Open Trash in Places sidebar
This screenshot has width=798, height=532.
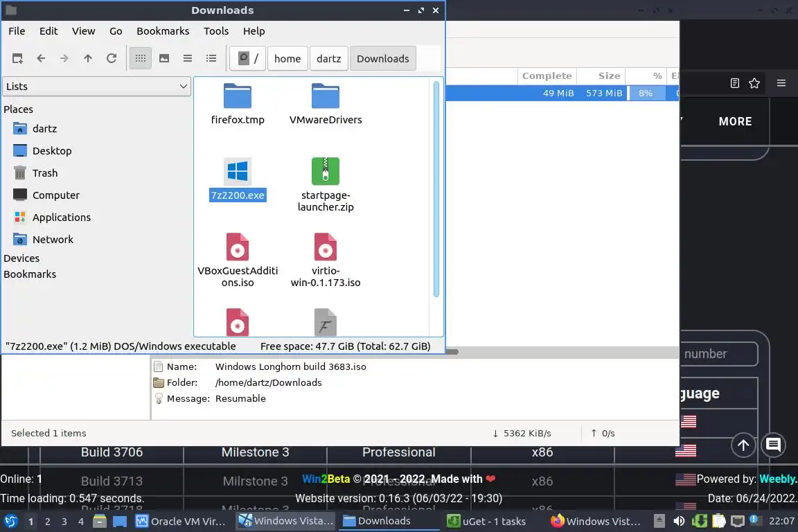pyautogui.click(x=45, y=173)
